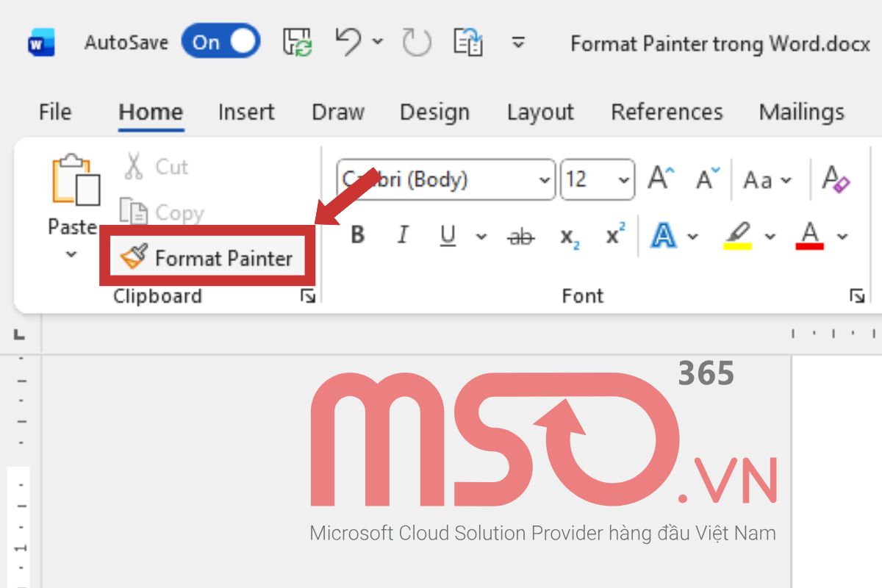Click the Save icon in title bar

click(297, 42)
